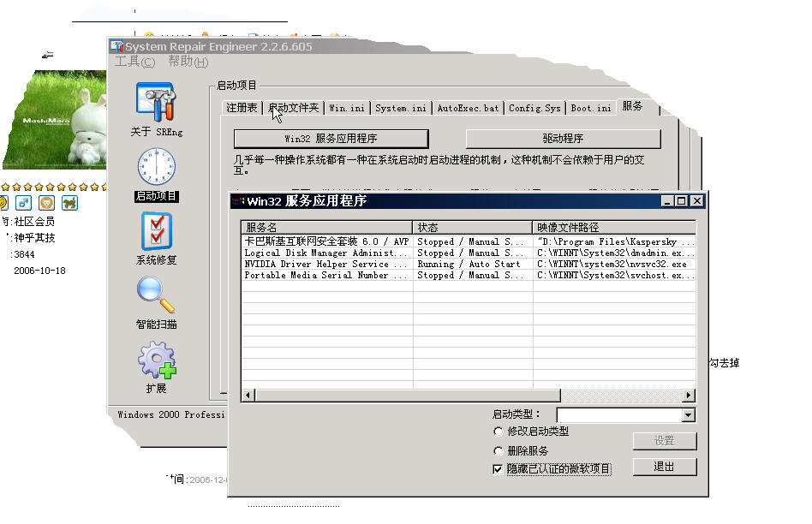812x524 pixels.
Task: Click the Win32 服务应用程序 dialog title icon
Action: pyautogui.click(x=238, y=201)
